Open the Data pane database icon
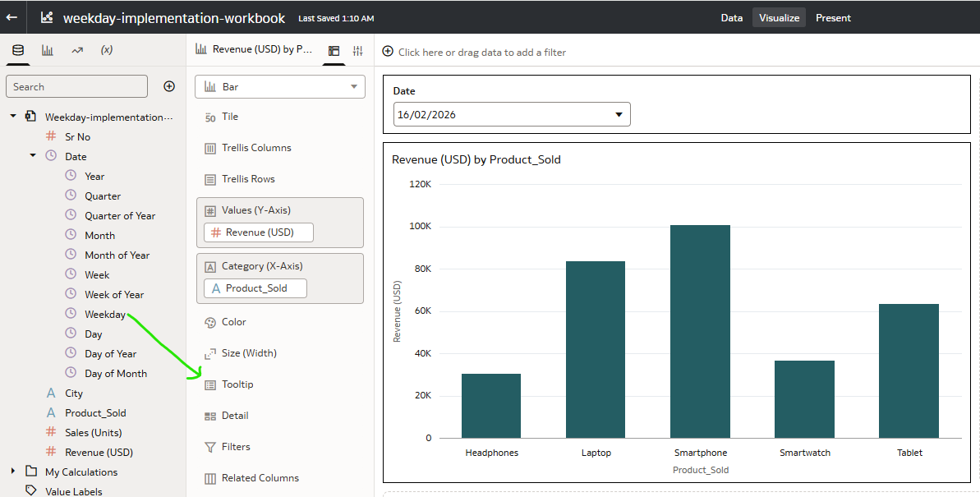980x497 pixels. [18, 50]
